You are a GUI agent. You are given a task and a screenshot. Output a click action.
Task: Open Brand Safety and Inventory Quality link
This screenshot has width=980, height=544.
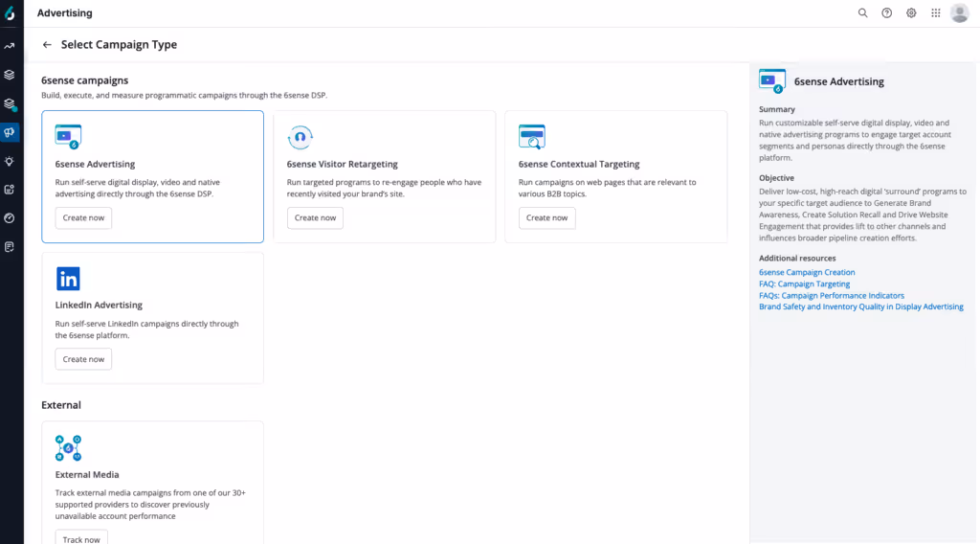pyautogui.click(x=861, y=306)
